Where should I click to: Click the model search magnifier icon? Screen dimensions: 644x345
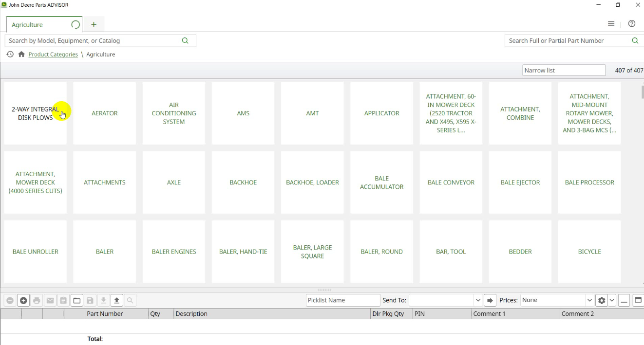pyautogui.click(x=185, y=41)
